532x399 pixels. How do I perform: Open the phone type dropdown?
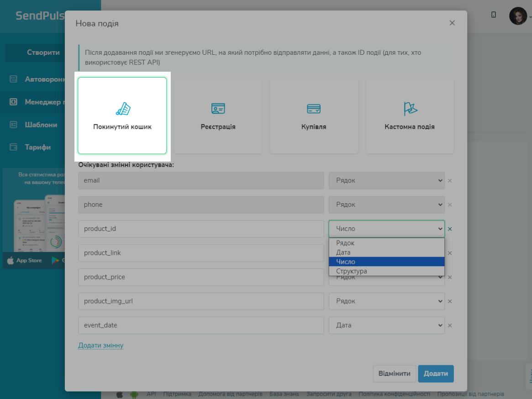pos(386,205)
